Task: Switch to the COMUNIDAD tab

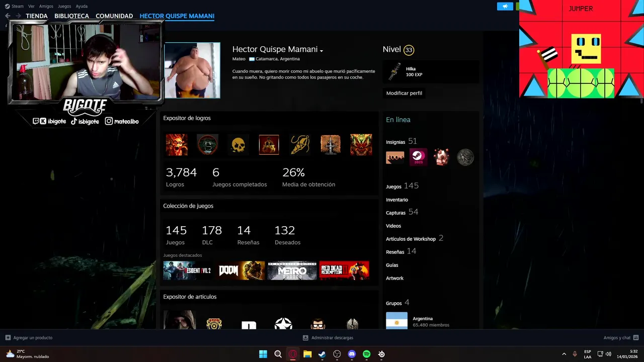Action: click(114, 16)
